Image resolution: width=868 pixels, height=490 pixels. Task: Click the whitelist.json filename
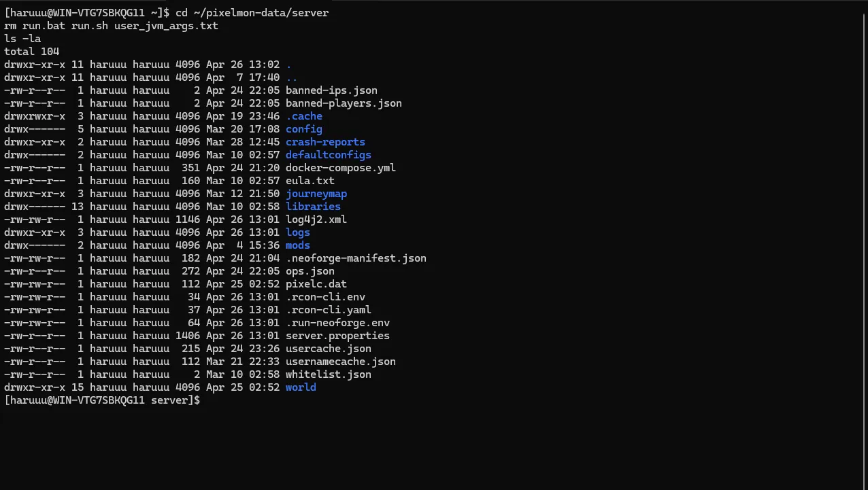[329, 374]
